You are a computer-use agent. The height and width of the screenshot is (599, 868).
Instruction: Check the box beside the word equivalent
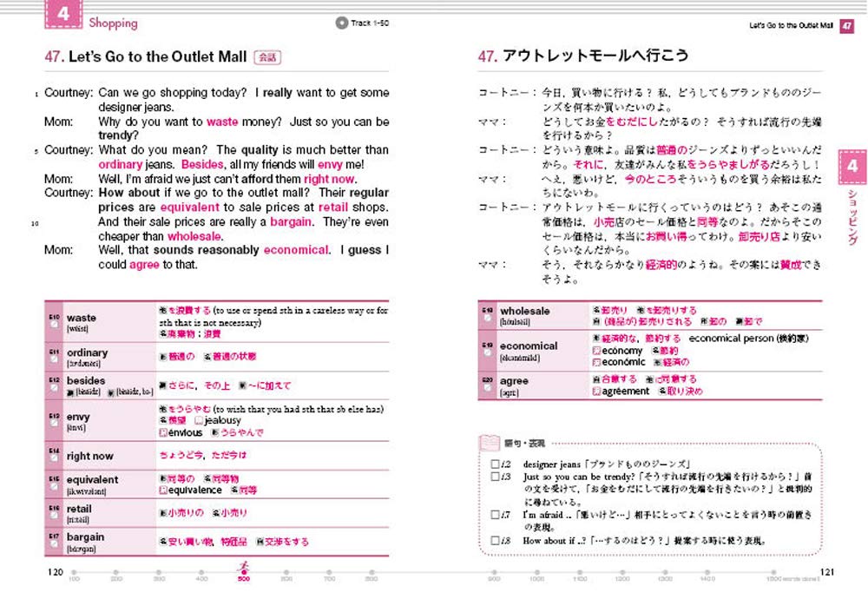54,486
